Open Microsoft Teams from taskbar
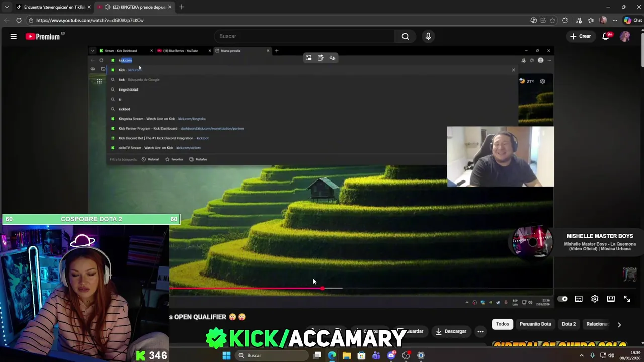This screenshot has width=644, height=362. tap(376, 355)
